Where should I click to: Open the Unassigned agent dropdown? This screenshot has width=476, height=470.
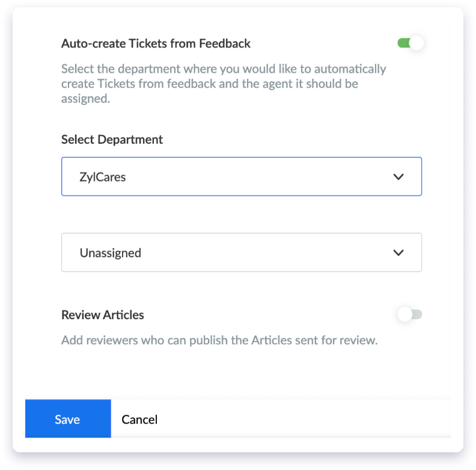coord(242,252)
